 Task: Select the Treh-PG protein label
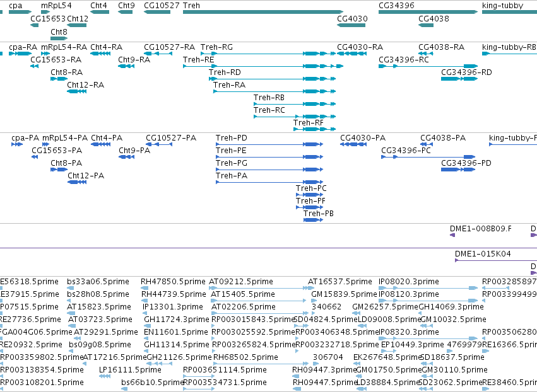[232, 163]
